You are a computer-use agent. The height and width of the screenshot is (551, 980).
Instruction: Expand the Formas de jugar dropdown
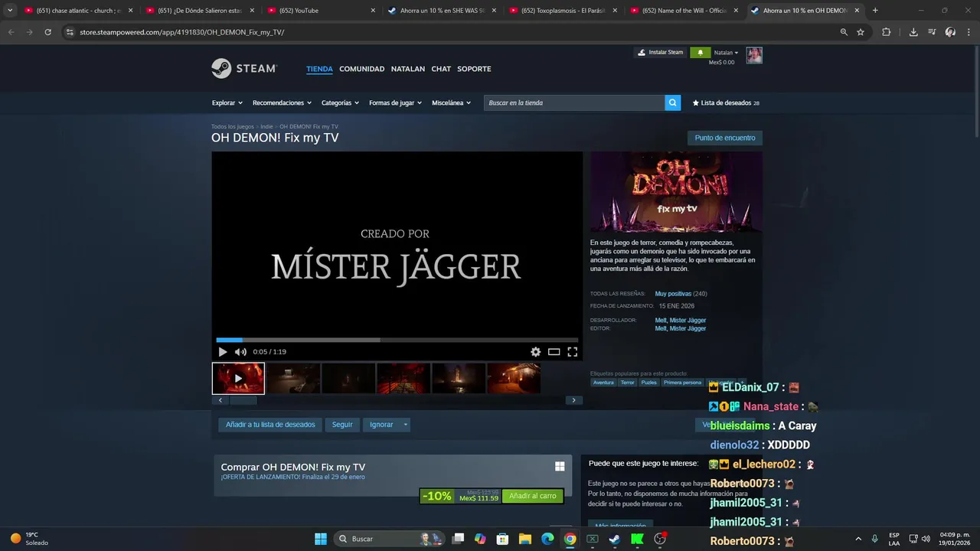click(x=395, y=103)
